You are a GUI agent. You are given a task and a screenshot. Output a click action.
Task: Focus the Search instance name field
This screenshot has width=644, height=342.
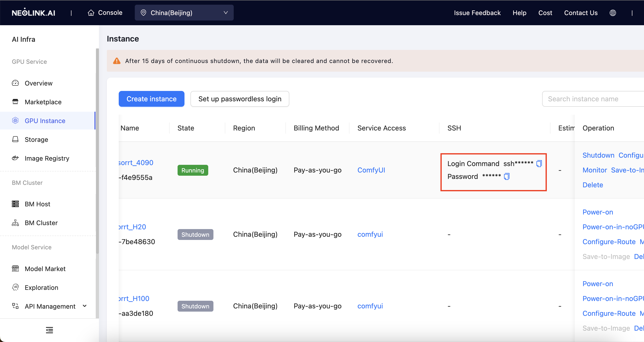[593, 99]
